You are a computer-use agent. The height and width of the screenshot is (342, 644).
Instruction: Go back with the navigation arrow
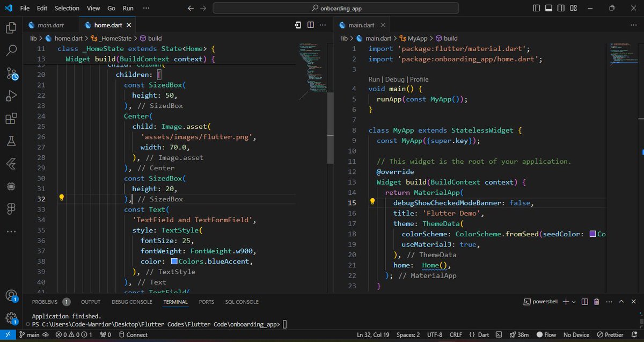click(x=191, y=8)
